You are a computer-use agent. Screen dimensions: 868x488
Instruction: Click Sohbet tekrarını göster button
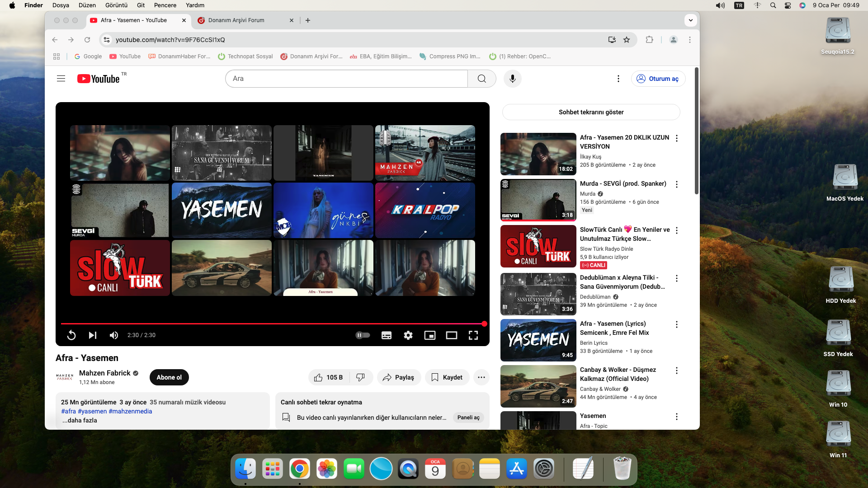point(591,112)
